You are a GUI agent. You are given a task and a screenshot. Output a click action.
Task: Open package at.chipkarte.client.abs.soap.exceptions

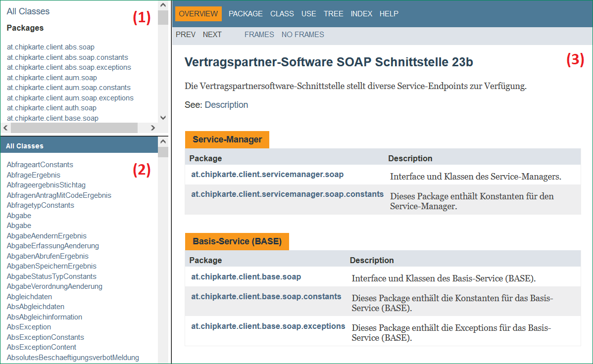pyautogui.click(x=69, y=67)
